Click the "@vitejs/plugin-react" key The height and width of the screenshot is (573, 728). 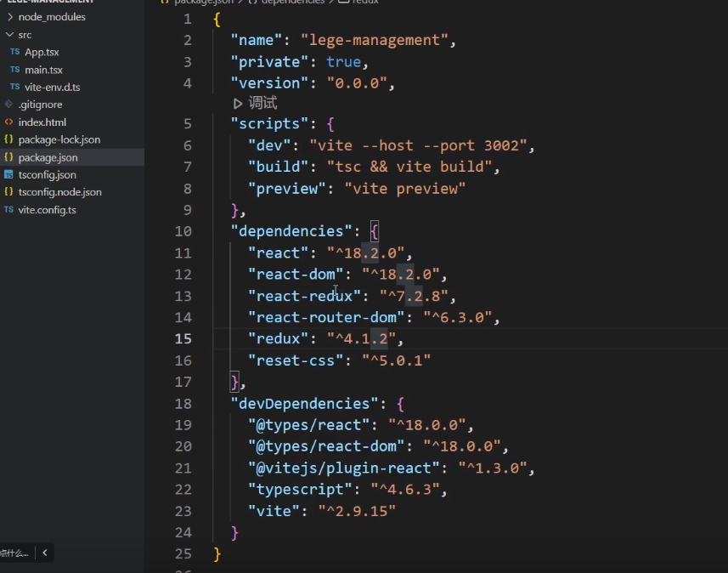(343, 468)
